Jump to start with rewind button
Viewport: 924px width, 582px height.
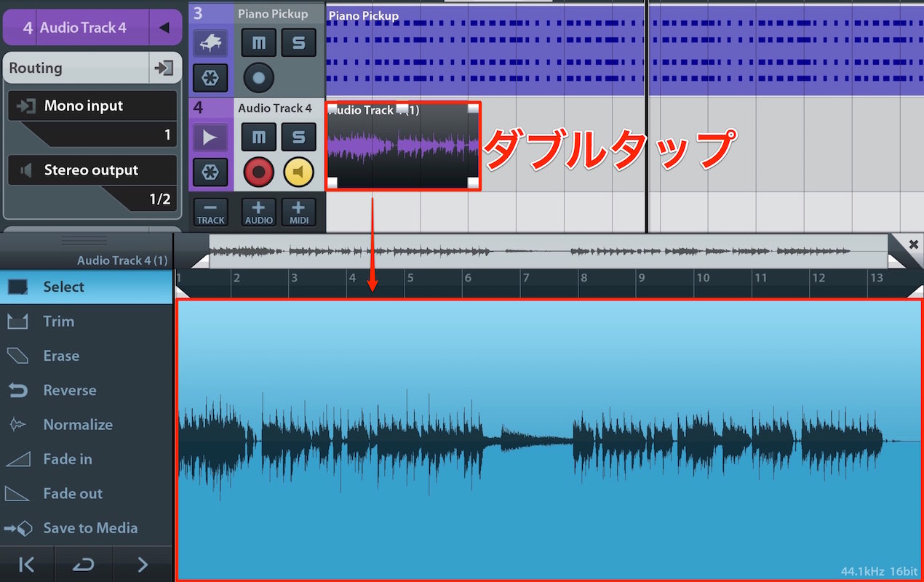27,565
